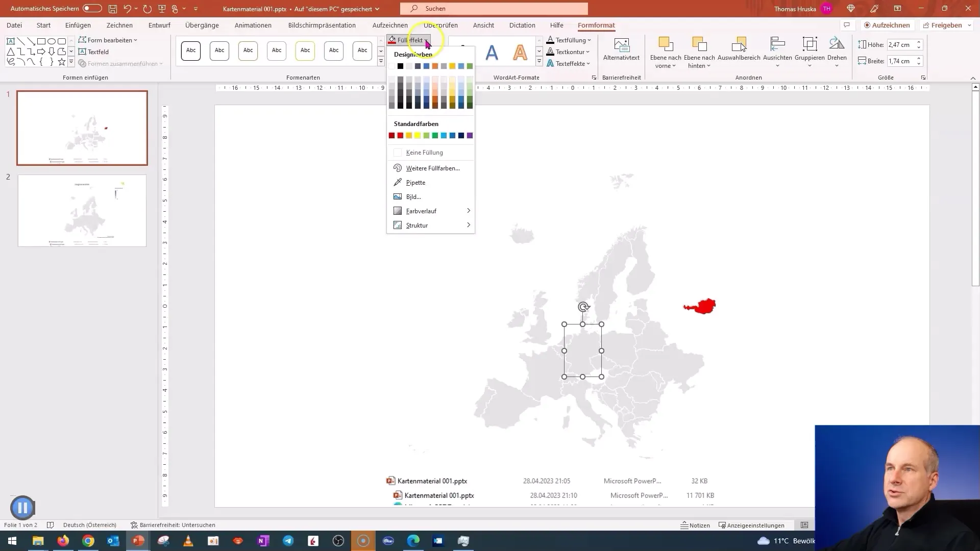This screenshot has height=551, width=980.
Task: Switch to the Ansicht tab
Action: point(483,25)
